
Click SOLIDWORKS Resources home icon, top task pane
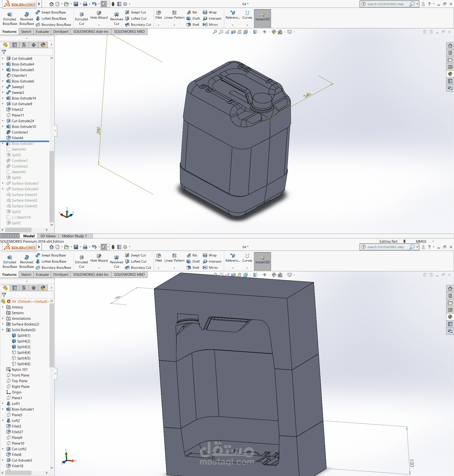coord(450,45)
